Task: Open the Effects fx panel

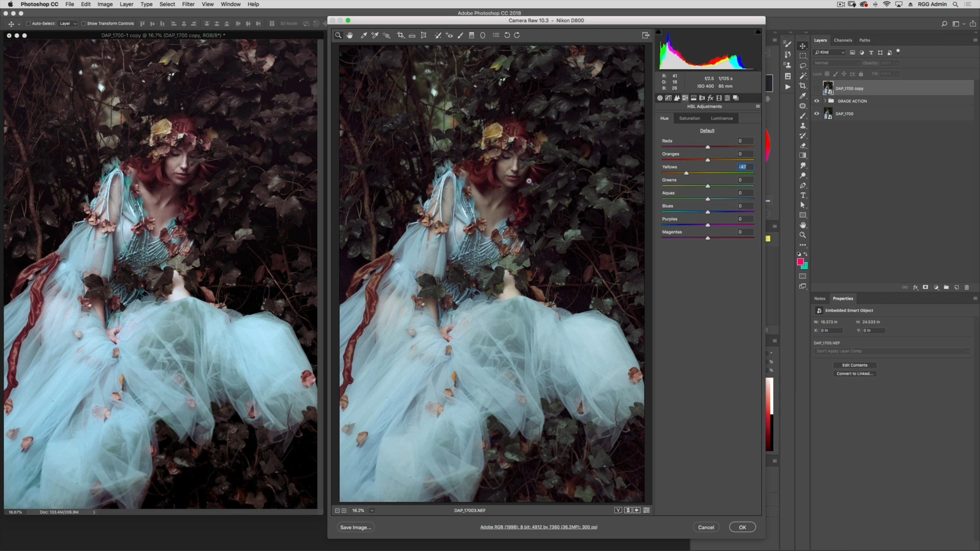Action: point(710,98)
